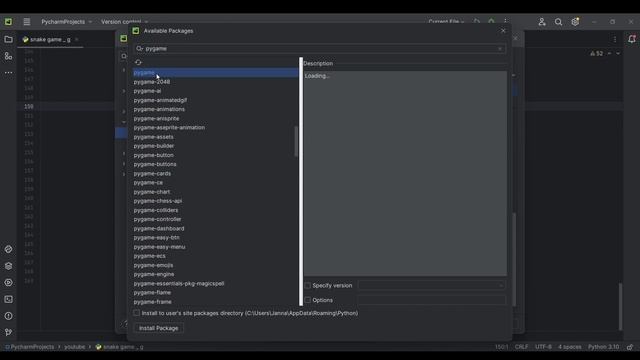The image size is (640, 360).
Task: Click the package list vertical scrollbar thumb
Action: [296, 141]
